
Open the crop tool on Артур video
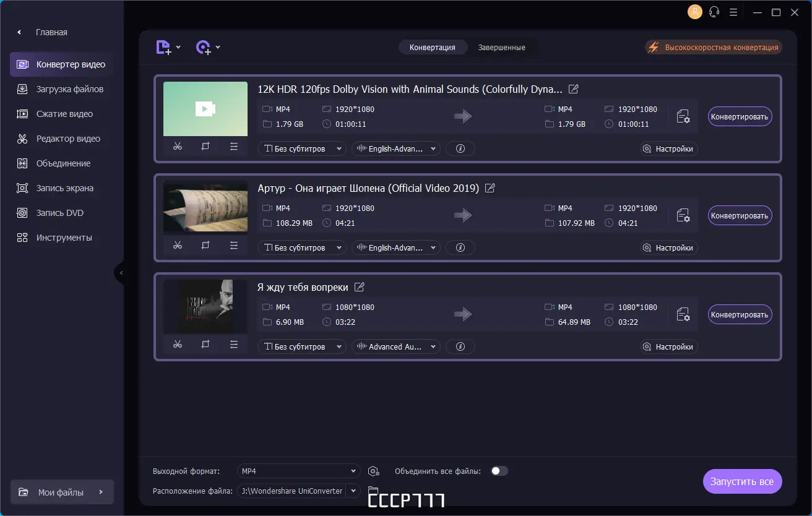point(205,246)
